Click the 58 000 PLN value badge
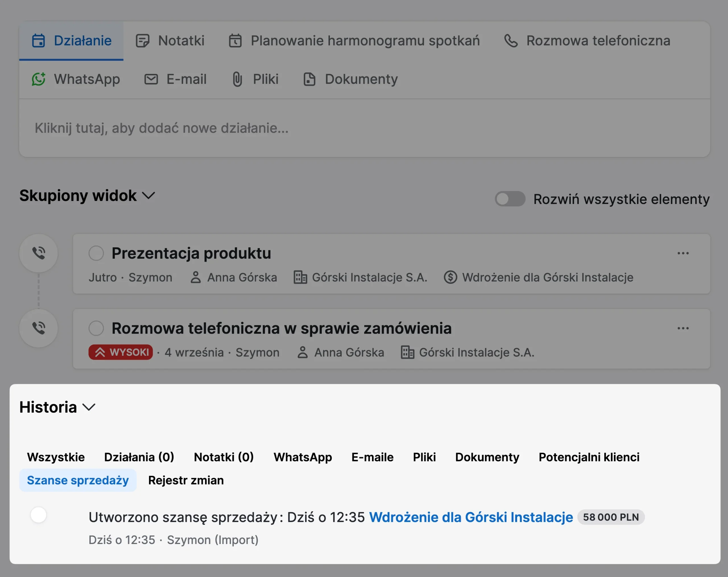Screen dimensions: 728x577 611,517
